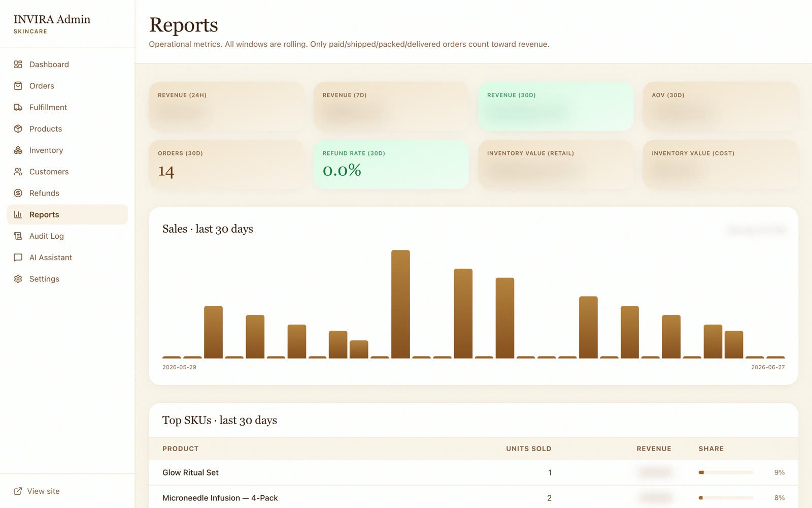
Task: Open the AI Assistant page
Action: point(67,258)
